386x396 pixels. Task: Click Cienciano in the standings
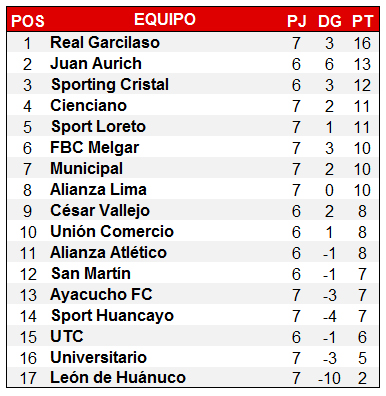click(89, 105)
